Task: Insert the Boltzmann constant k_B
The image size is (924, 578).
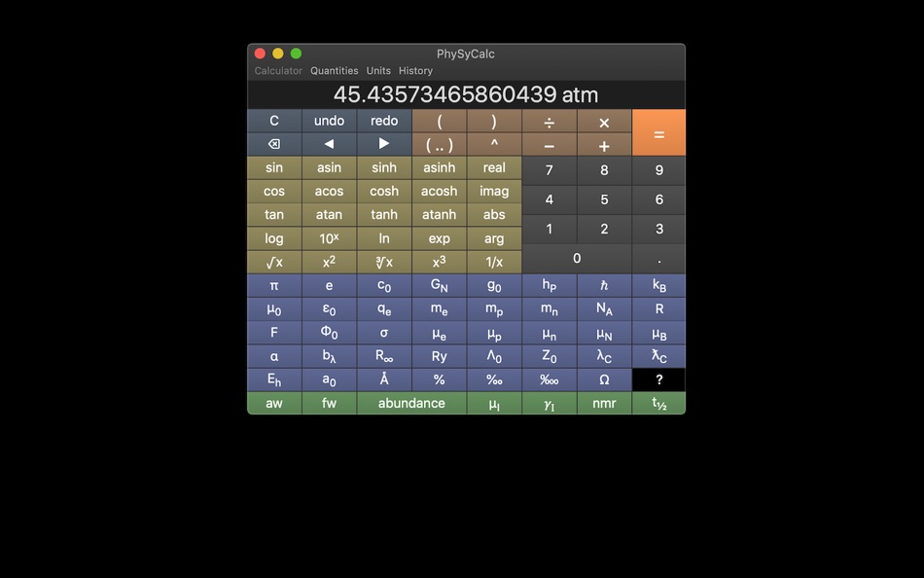Action: click(x=658, y=285)
